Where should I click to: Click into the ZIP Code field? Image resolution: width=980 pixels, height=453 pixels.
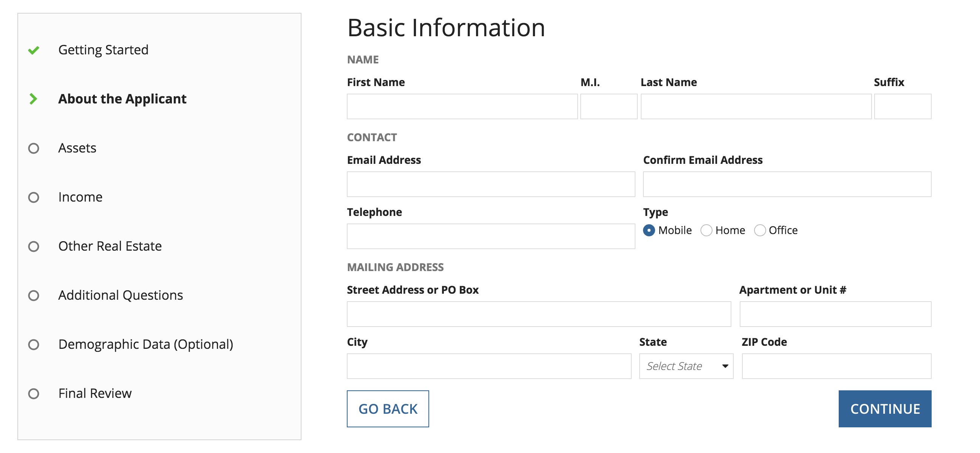click(836, 366)
